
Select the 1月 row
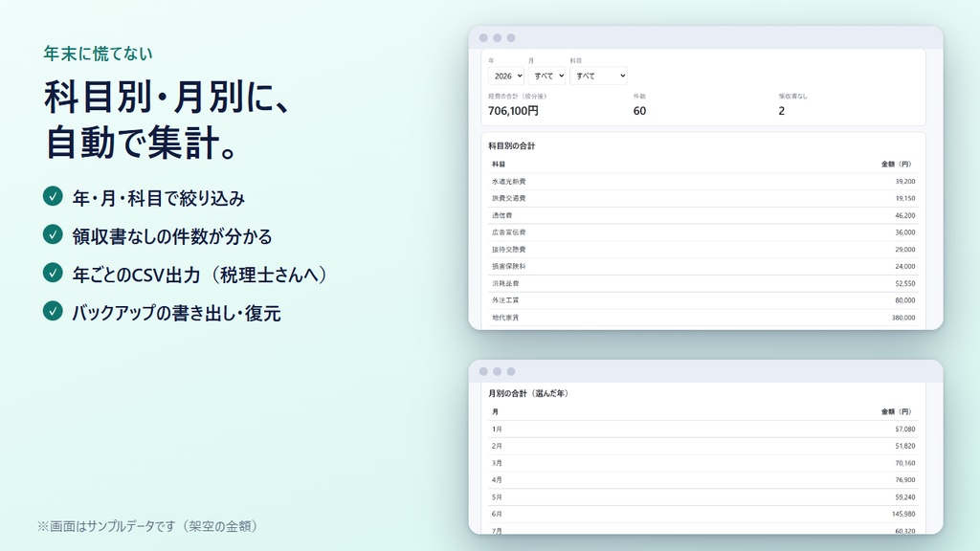[x=703, y=430]
